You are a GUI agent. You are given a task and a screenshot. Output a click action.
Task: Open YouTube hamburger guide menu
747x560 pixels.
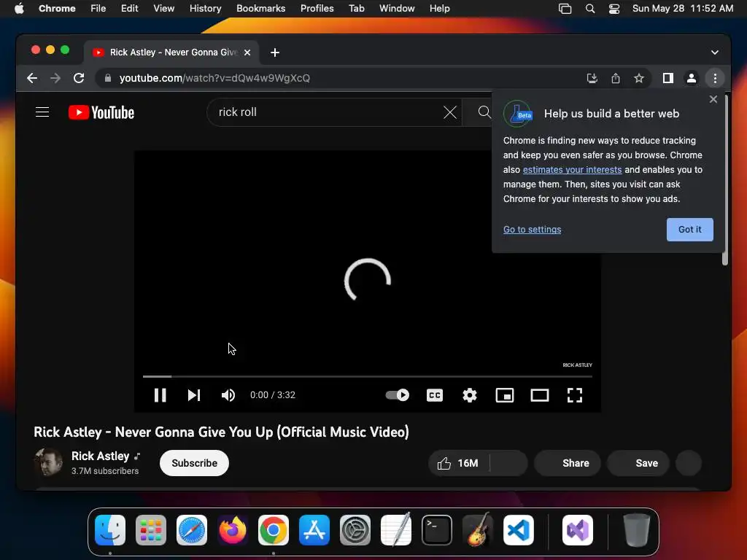[42, 112]
